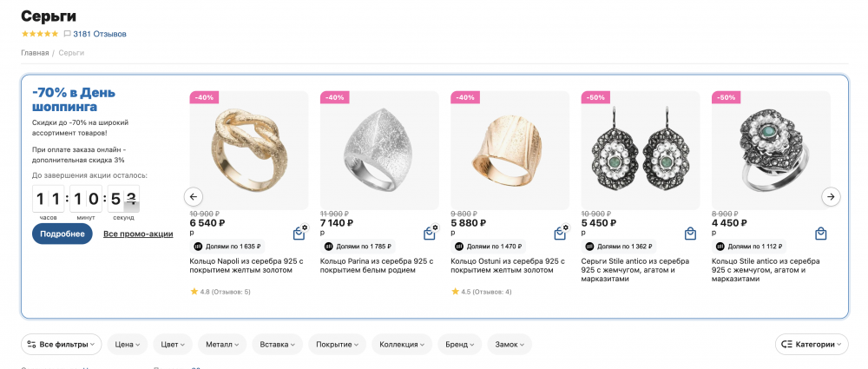This screenshot has height=369, width=868.
Task: Open the Все промо-акции link
Action: (x=138, y=234)
